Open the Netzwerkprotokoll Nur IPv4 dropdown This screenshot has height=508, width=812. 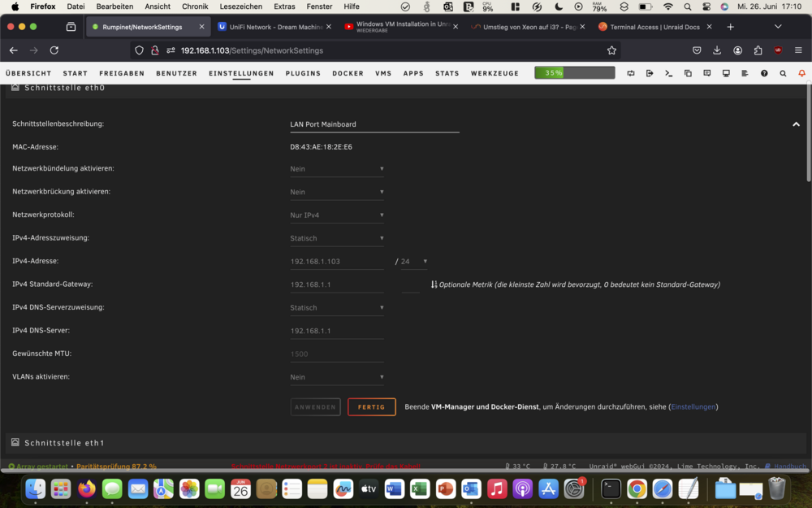(337, 215)
